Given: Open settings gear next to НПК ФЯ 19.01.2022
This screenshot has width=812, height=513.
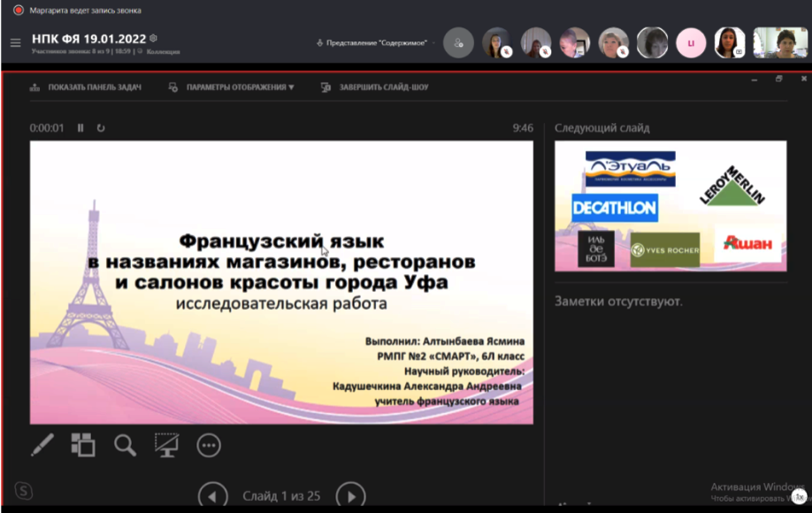Looking at the screenshot, I should tap(154, 38).
